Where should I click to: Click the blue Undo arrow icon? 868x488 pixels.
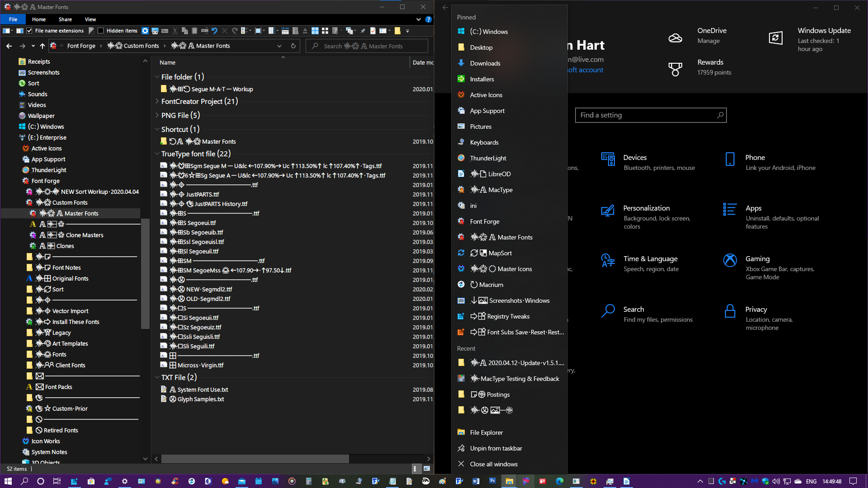[x=214, y=31]
